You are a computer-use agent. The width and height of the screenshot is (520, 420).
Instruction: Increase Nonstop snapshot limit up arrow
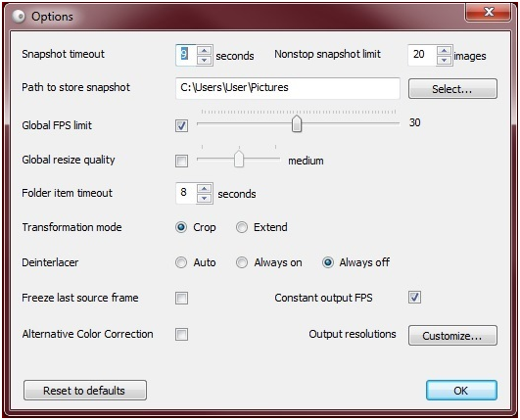point(444,50)
